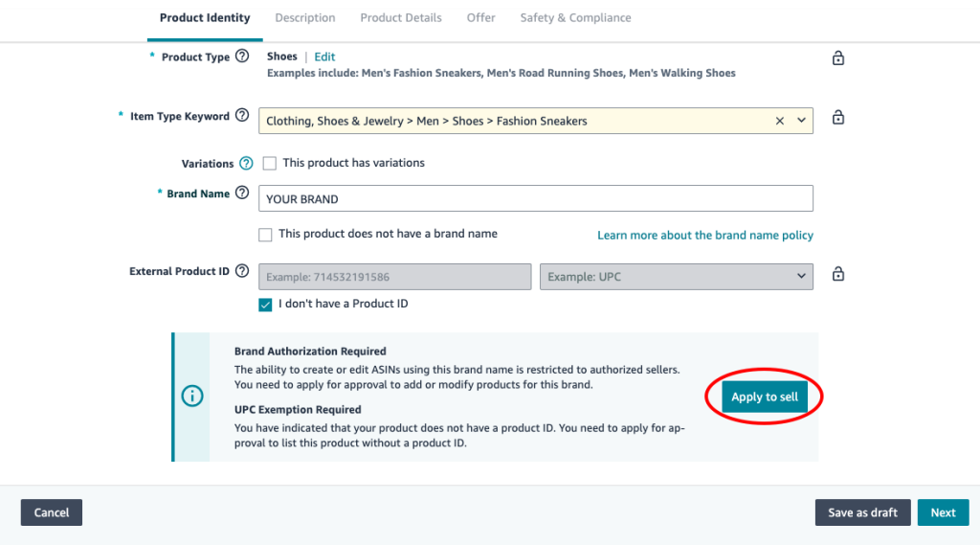The image size is (980, 545).
Task: Switch to the Description tab
Action: point(305,17)
